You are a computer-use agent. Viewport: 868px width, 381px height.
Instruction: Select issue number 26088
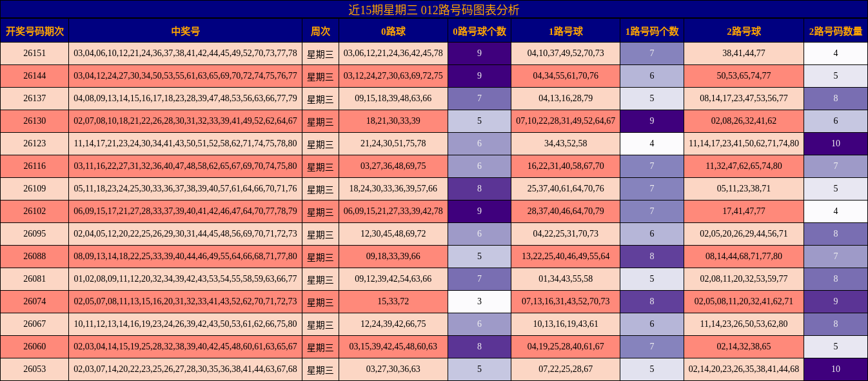[x=35, y=257]
